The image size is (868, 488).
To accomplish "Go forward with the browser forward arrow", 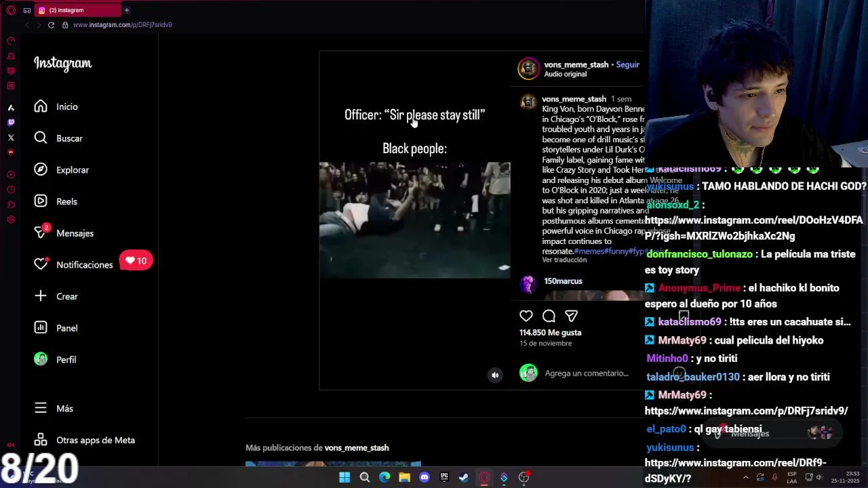I will point(39,25).
